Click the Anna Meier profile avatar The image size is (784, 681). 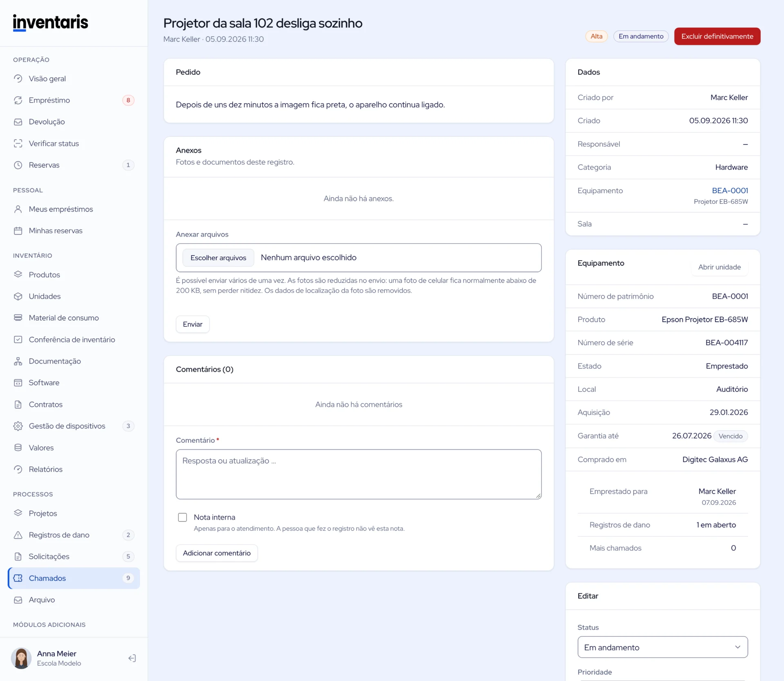tap(21, 658)
